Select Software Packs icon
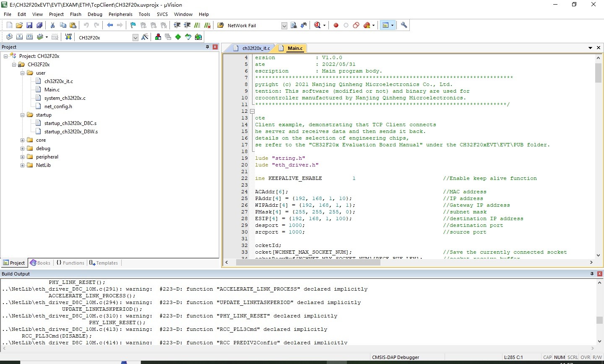The width and height of the screenshot is (604, 364). [x=188, y=37]
